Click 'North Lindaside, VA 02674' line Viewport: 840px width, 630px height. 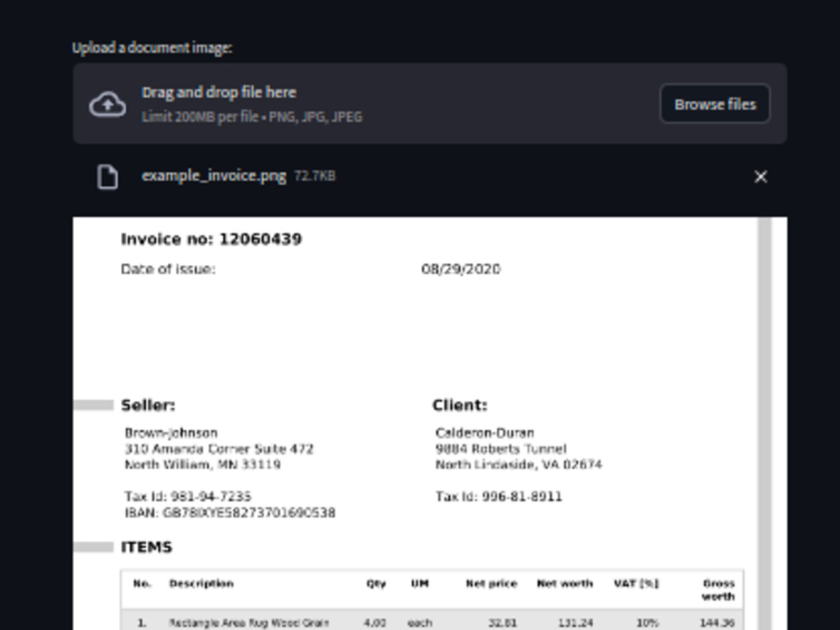(x=518, y=465)
